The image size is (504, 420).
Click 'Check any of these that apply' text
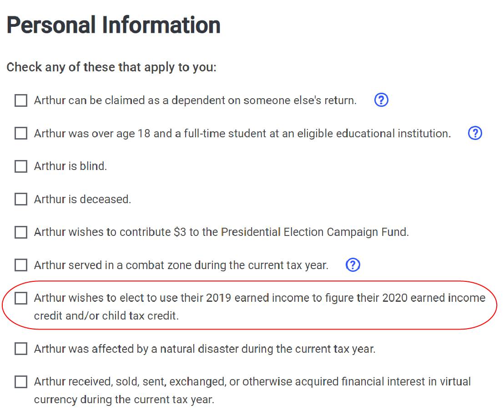click(x=111, y=68)
